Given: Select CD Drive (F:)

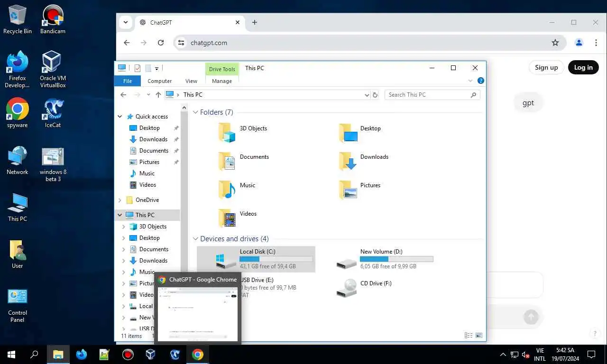Looking at the screenshot, I should 364,288.
